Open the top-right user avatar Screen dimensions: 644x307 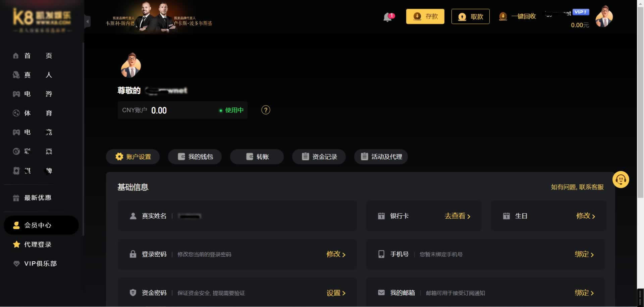(x=604, y=16)
